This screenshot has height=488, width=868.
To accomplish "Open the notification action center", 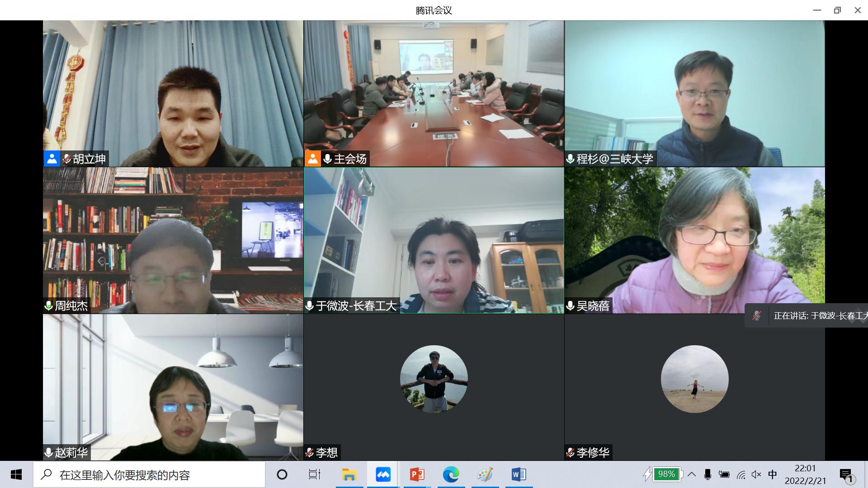I will [846, 475].
